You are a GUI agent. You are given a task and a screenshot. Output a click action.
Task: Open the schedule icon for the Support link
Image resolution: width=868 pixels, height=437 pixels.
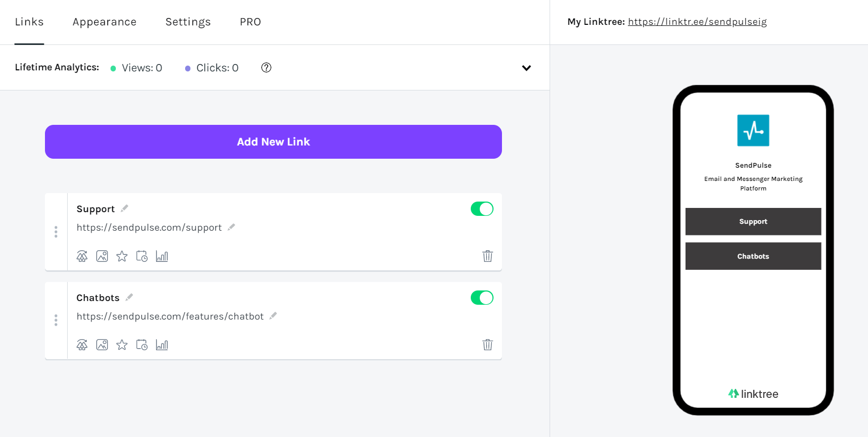point(142,256)
